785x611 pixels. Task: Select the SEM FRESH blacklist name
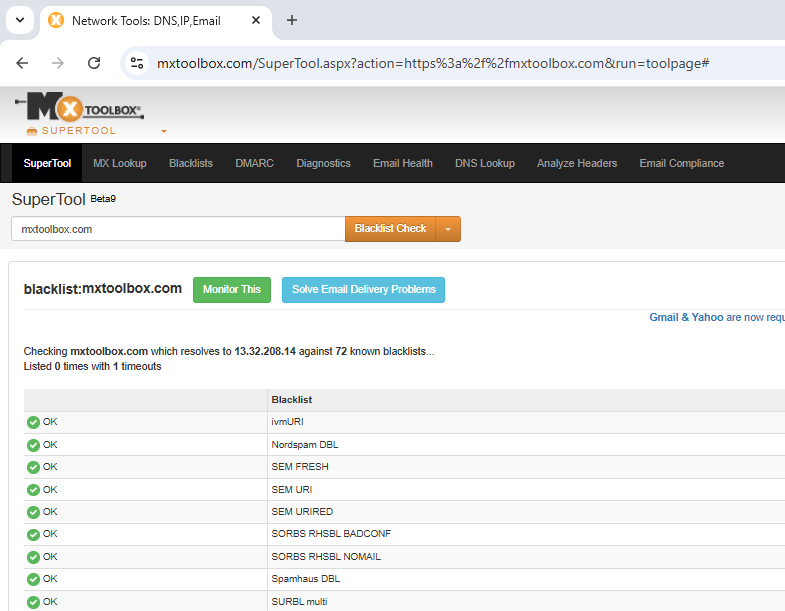coord(300,467)
